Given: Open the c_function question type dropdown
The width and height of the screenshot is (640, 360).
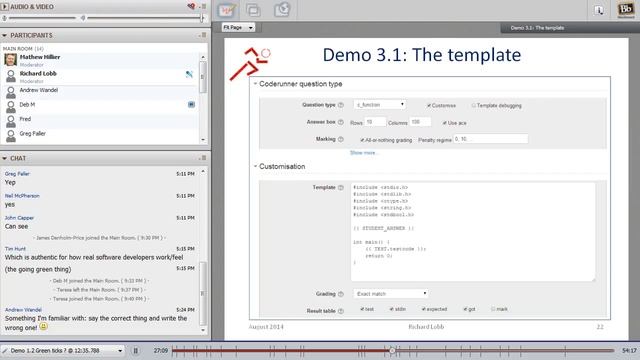Looking at the screenshot, I should pos(380,104).
